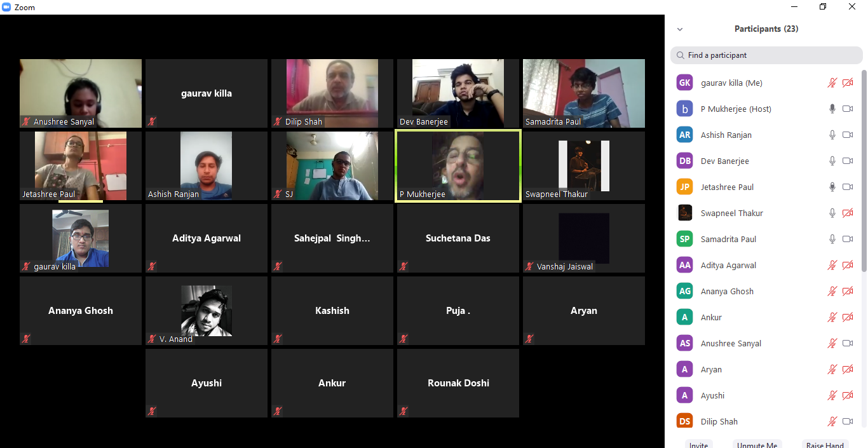868x448 pixels.
Task: Click microphone icon beside Jetashree Paul
Action: pos(832,187)
